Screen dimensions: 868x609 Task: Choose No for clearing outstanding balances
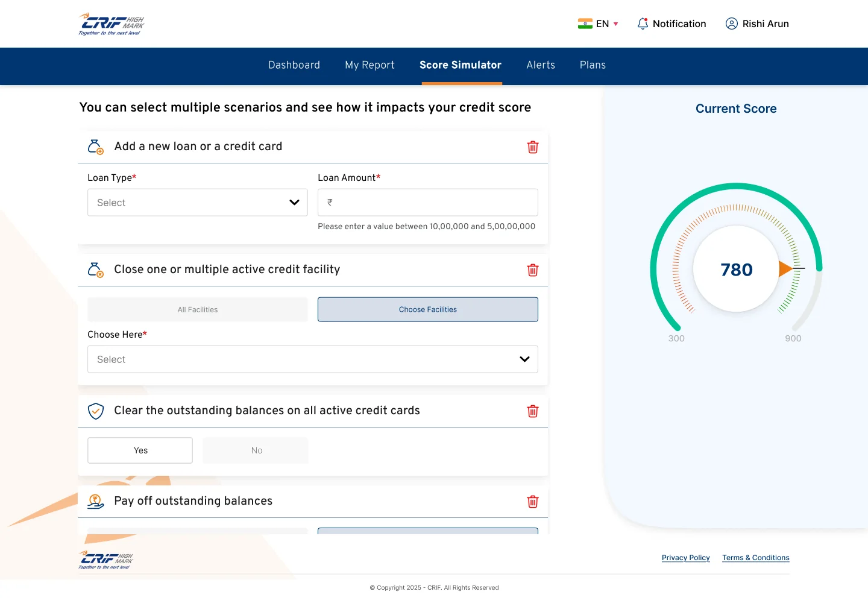(256, 450)
